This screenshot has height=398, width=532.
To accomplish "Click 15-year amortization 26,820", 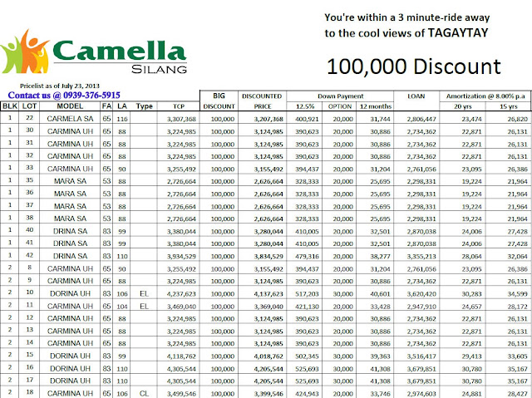I will [x=518, y=119].
